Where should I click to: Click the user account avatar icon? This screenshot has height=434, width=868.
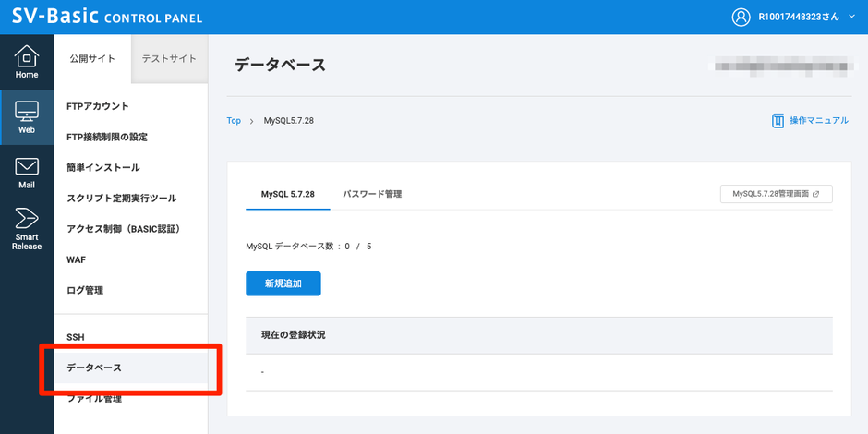741,18
